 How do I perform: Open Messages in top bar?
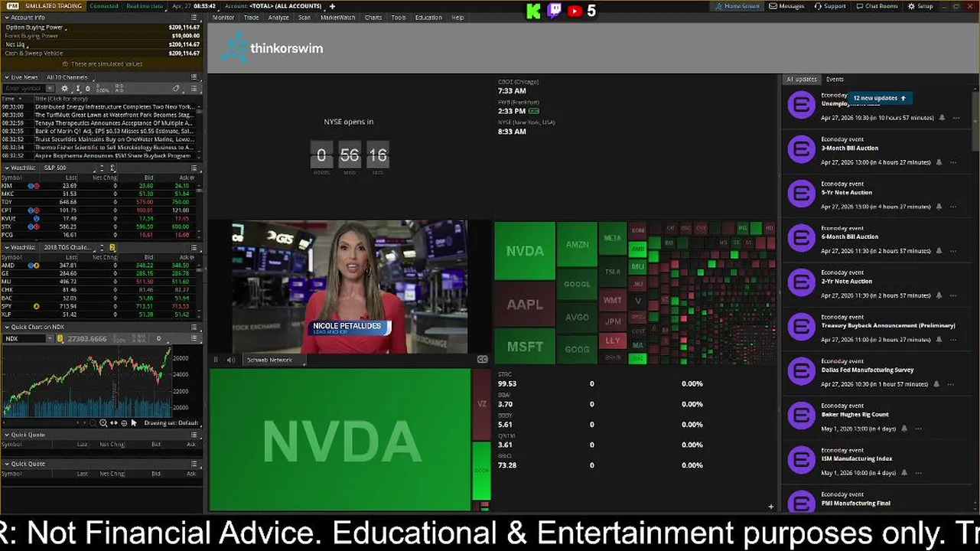787,6
